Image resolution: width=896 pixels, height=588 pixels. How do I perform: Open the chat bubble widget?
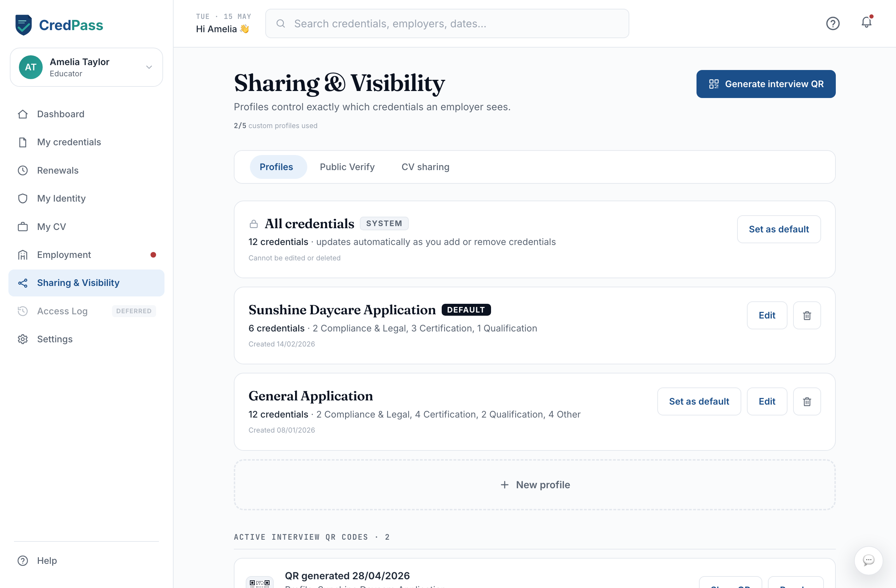[868, 560]
